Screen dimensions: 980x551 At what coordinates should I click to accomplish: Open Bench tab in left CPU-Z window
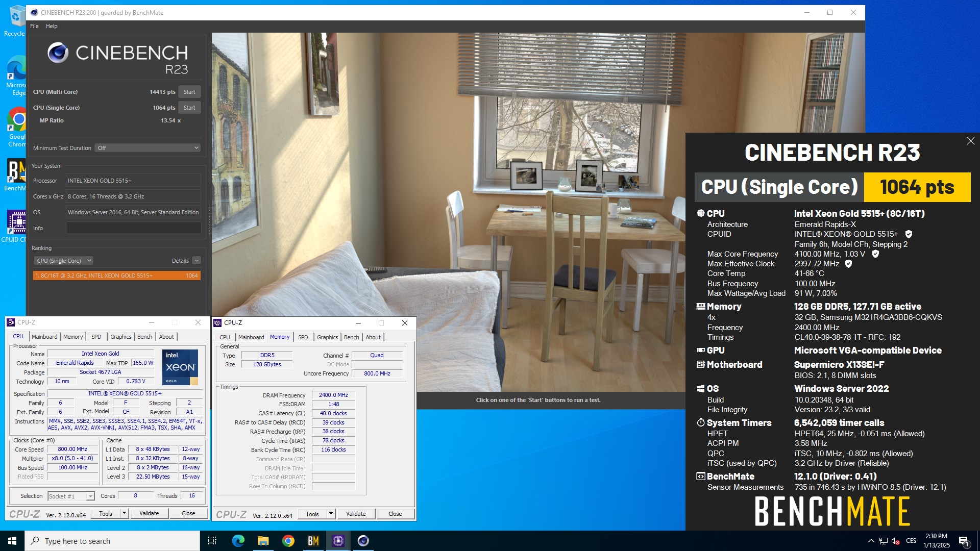145,337
